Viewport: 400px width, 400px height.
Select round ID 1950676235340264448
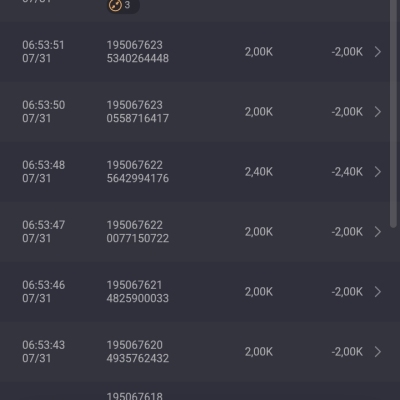[138, 52]
